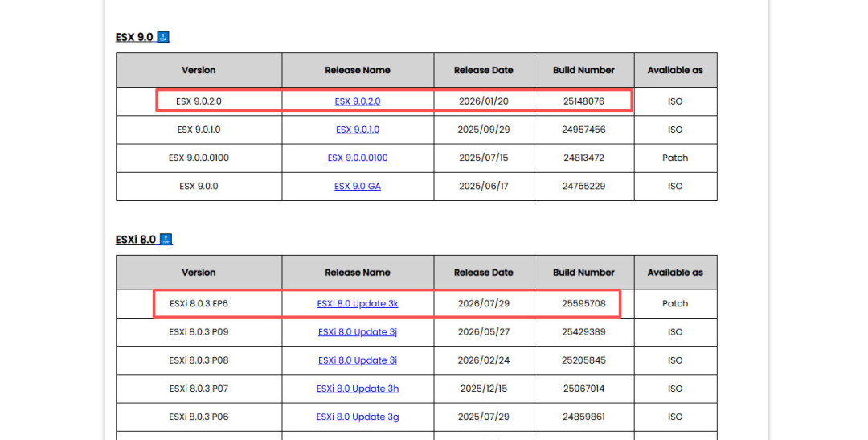This screenshot has width=868, height=440.
Task: Select the ESXi 8.0.3 P06 version cell
Action: tap(199, 417)
